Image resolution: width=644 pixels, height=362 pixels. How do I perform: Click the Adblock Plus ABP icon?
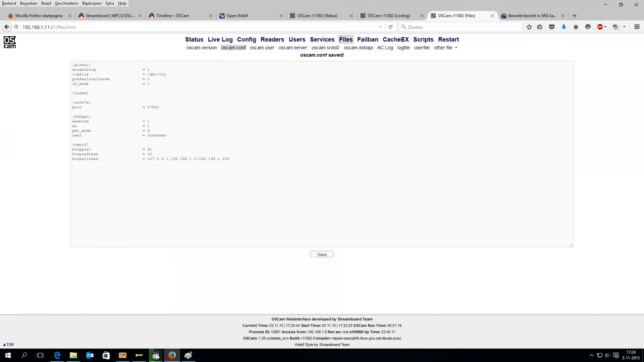pyautogui.click(x=600, y=27)
